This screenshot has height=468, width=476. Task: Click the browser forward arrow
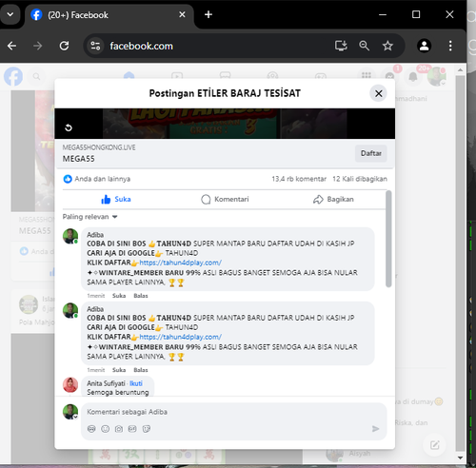click(37, 46)
